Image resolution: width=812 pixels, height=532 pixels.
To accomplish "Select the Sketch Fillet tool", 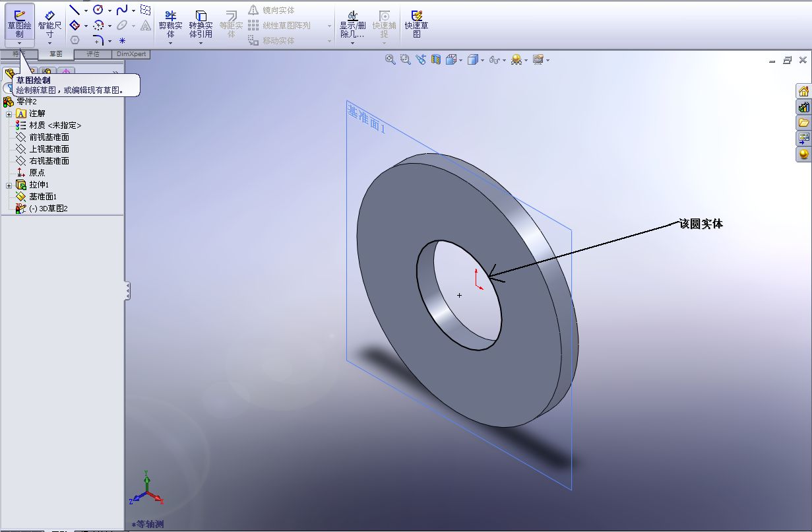I will (x=98, y=40).
